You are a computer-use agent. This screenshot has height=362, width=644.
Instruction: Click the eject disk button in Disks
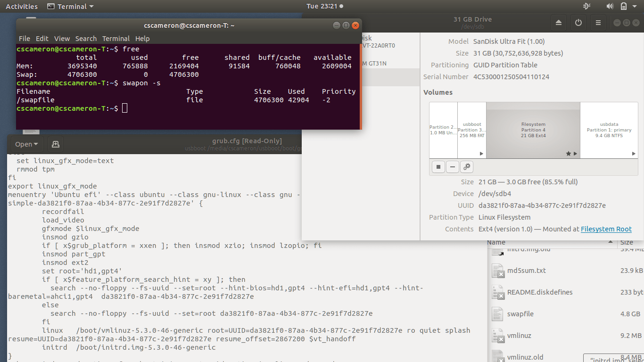tap(559, 23)
